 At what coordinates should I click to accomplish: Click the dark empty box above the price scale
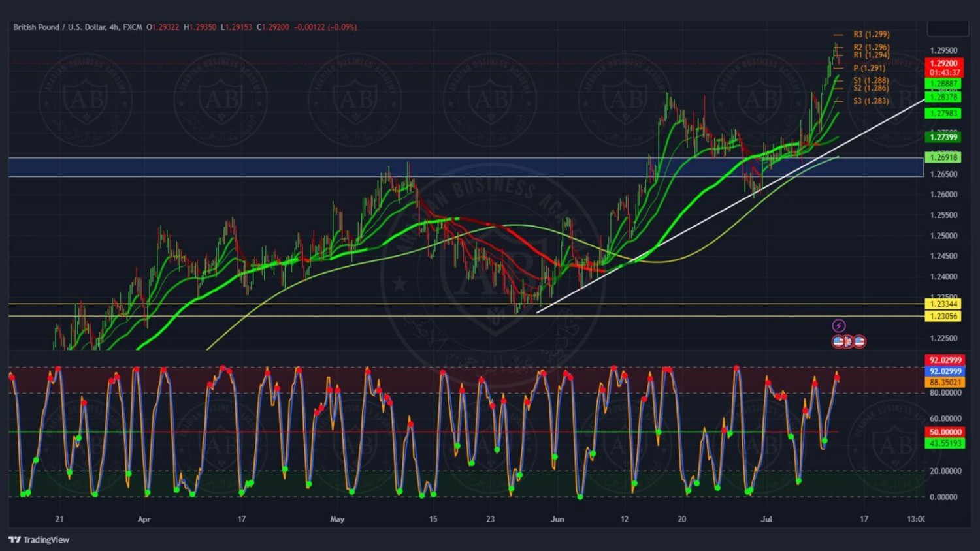pyautogui.click(x=947, y=28)
